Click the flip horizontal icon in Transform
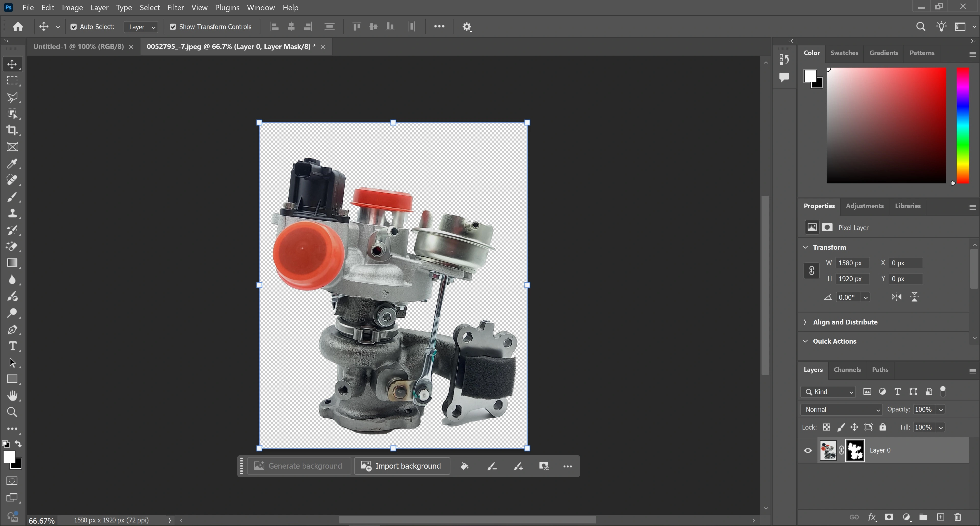The width and height of the screenshot is (980, 526). click(896, 297)
